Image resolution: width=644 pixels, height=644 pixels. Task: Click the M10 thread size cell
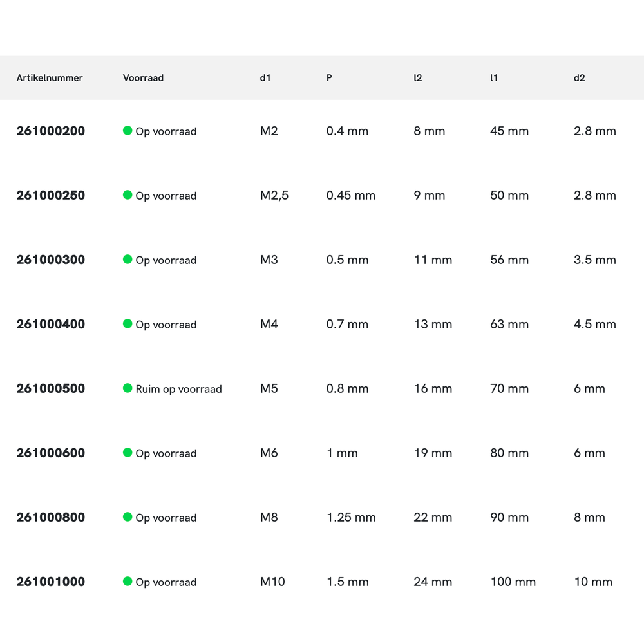coord(272,582)
